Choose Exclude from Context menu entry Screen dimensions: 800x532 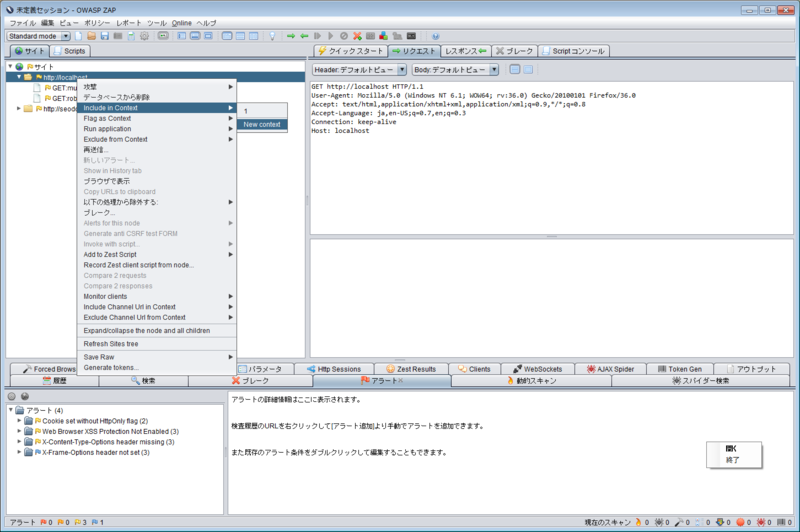[157, 139]
